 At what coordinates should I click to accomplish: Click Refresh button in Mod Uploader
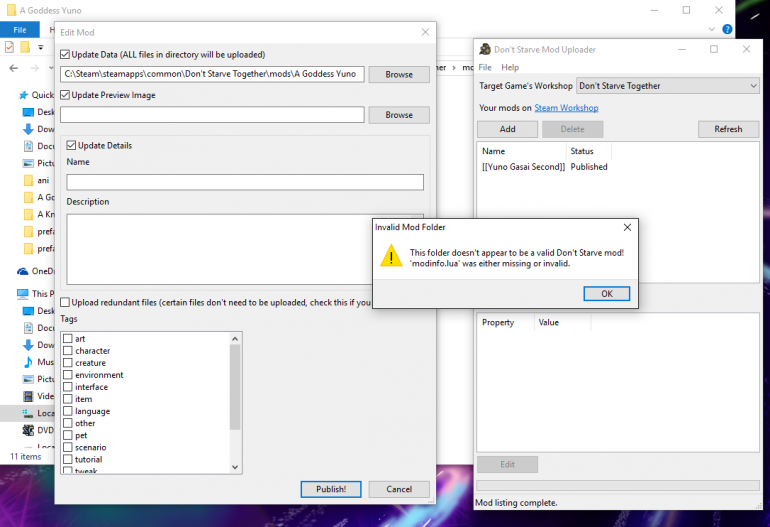pyautogui.click(x=728, y=129)
